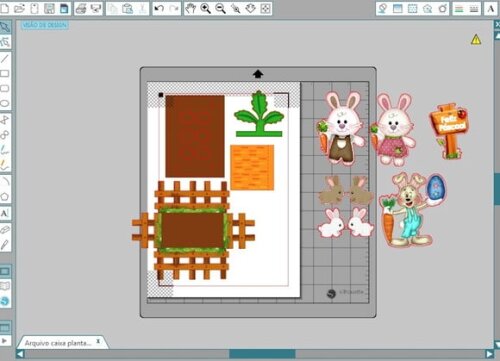Select the Arc drawing tool
The image size is (500, 361).
[5, 181]
